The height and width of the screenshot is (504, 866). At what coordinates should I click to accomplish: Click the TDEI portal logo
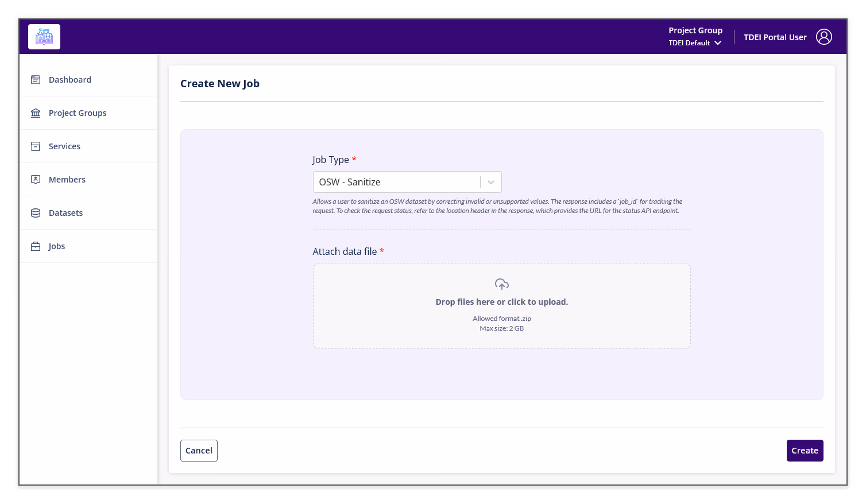coord(44,37)
